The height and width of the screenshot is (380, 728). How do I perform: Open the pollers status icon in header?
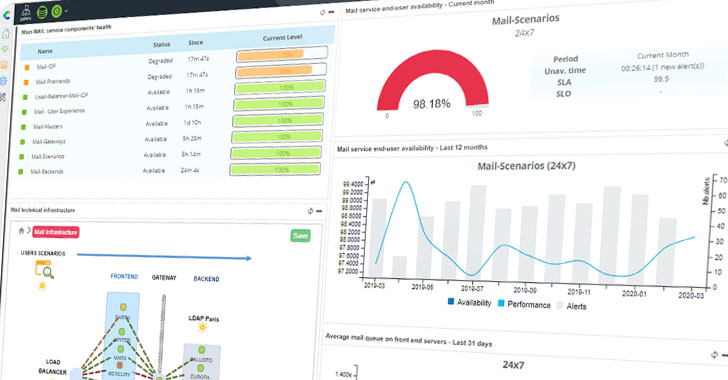coord(26,13)
